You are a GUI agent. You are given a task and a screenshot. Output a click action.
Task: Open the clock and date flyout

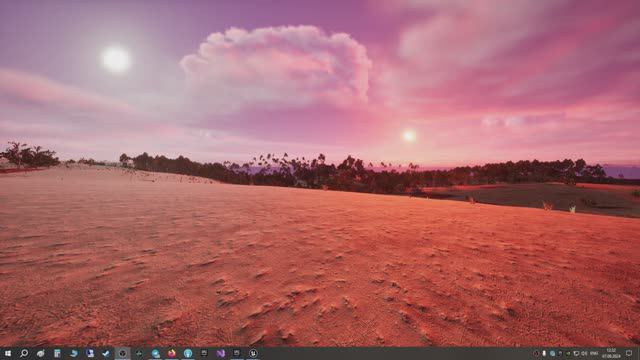point(611,353)
